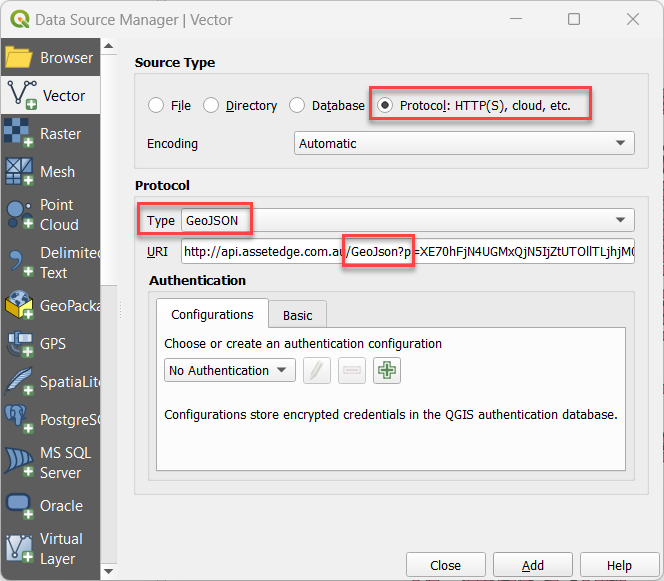Open the Mesh source panel
Image resolution: width=664 pixels, height=581 pixels.
(x=50, y=172)
